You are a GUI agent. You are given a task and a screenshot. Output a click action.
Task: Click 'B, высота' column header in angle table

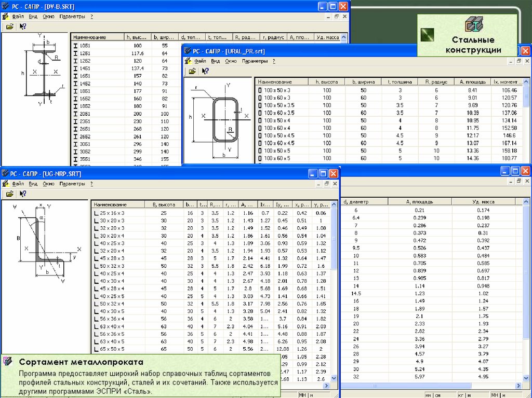tap(163, 204)
